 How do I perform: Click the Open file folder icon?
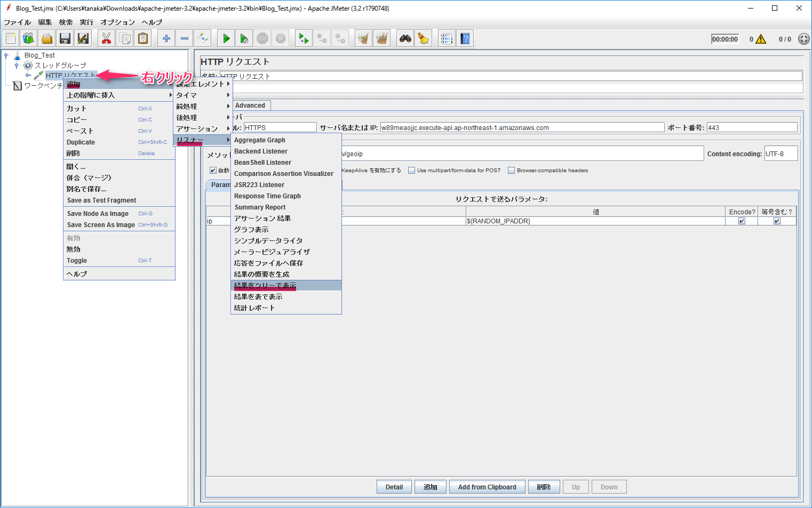tap(47, 38)
